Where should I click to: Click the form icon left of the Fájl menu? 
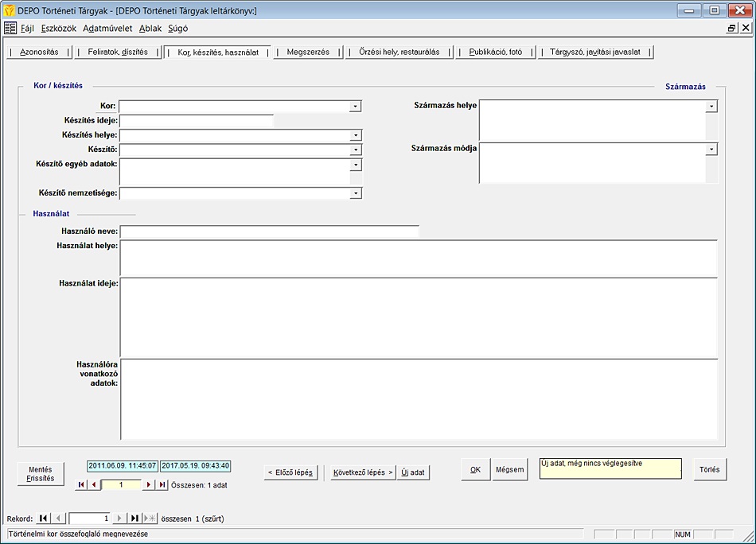click(10, 28)
